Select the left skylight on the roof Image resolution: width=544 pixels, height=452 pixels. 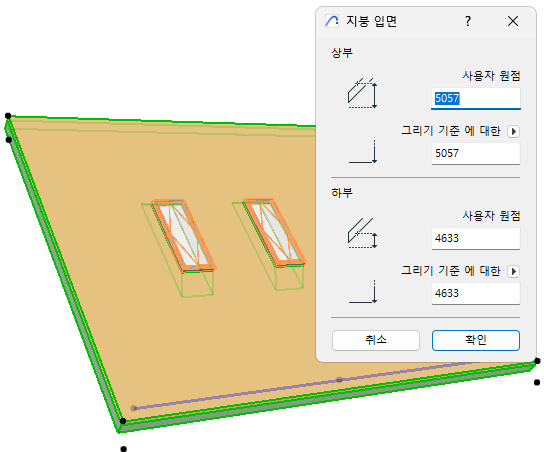(184, 235)
